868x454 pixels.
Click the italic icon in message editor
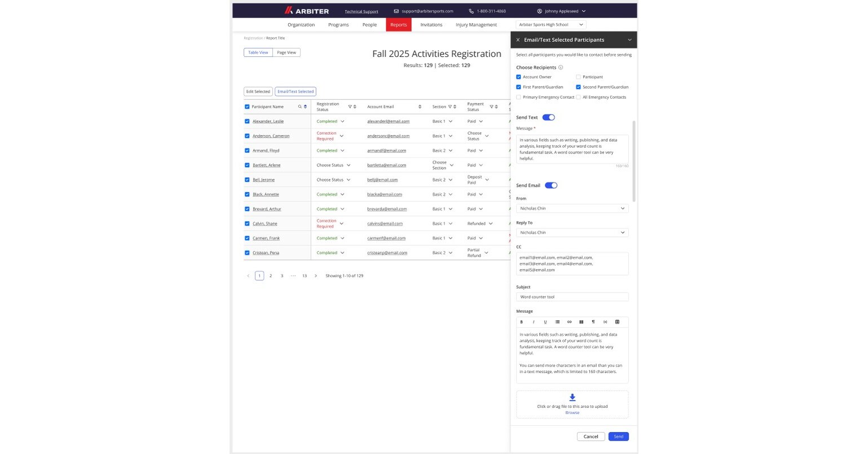pos(534,322)
